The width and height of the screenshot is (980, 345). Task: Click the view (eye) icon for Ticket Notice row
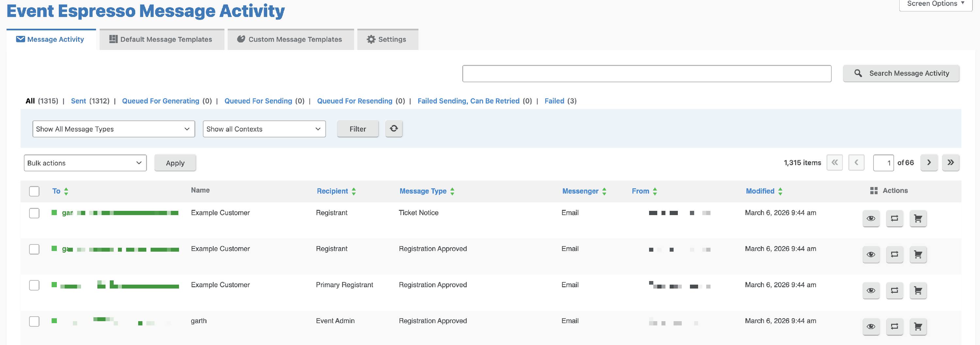[x=871, y=218]
